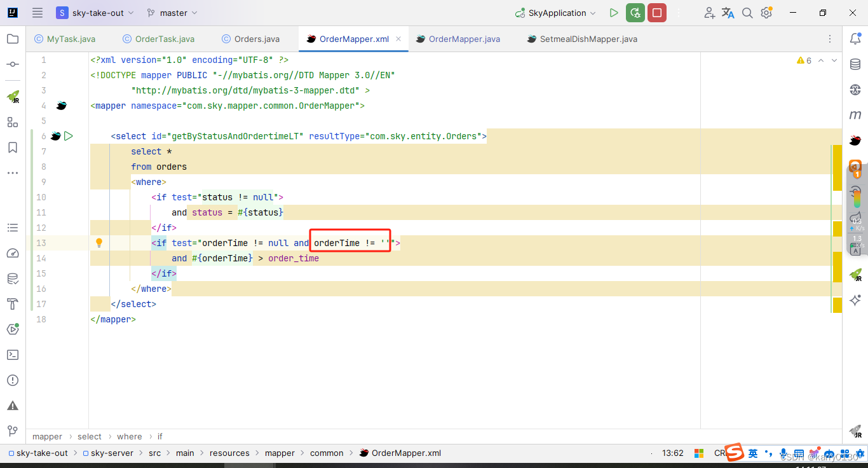Image resolution: width=868 pixels, height=468 pixels.
Task: Open Notifications with the bell icon
Action: (855, 39)
